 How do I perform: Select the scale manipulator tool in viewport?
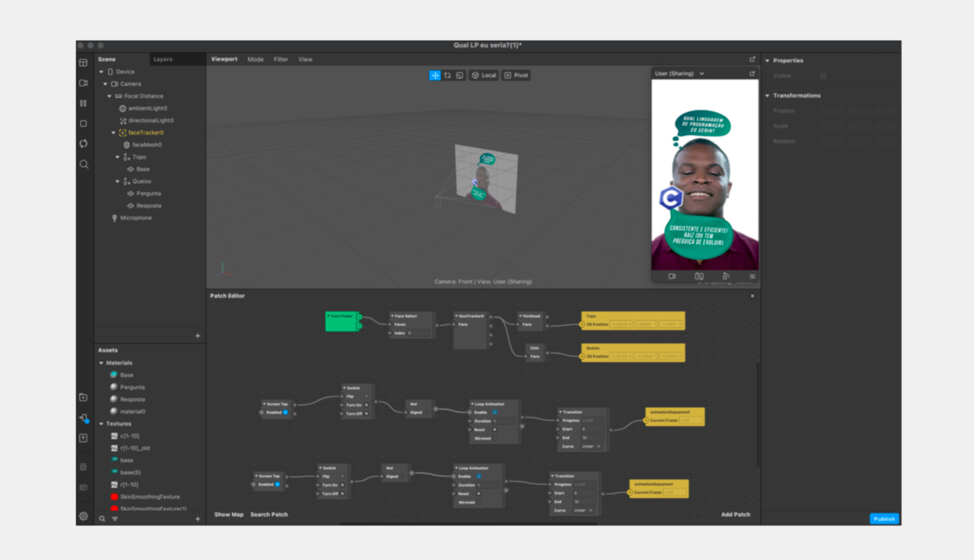pyautogui.click(x=460, y=76)
